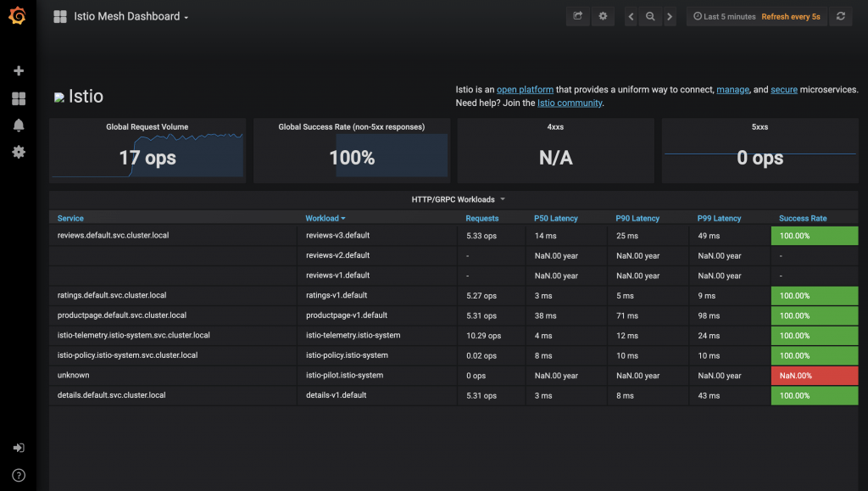The width and height of the screenshot is (868, 491).
Task: Click the Global Request Volume panel title
Action: click(147, 126)
